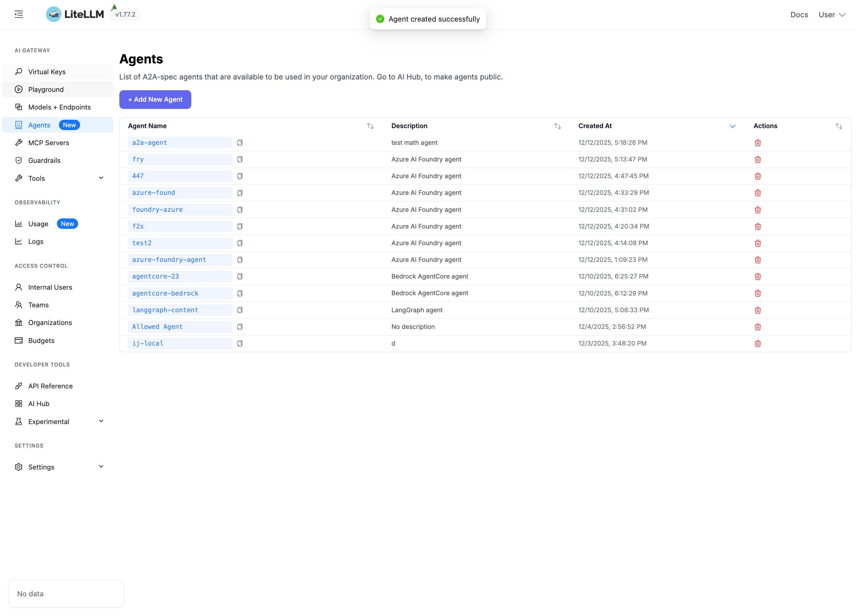Copy the a2a-agent name using copy icon
Viewport: 856px width, 616px height.
pos(240,143)
